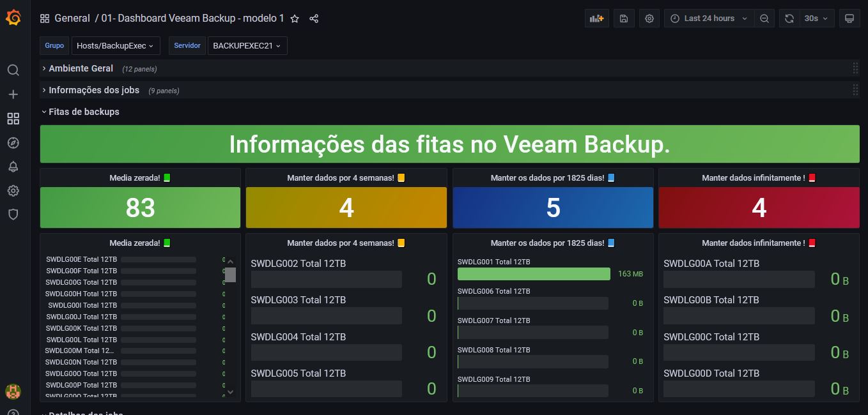Open the Search dashboards icon in sidebar
This screenshot has height=415, width=868.
[x=13, y=70]
